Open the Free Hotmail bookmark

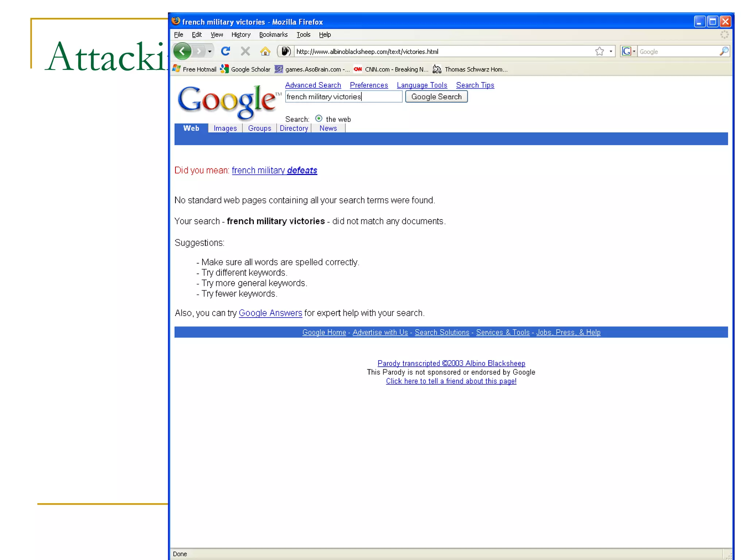click(195, 69)
